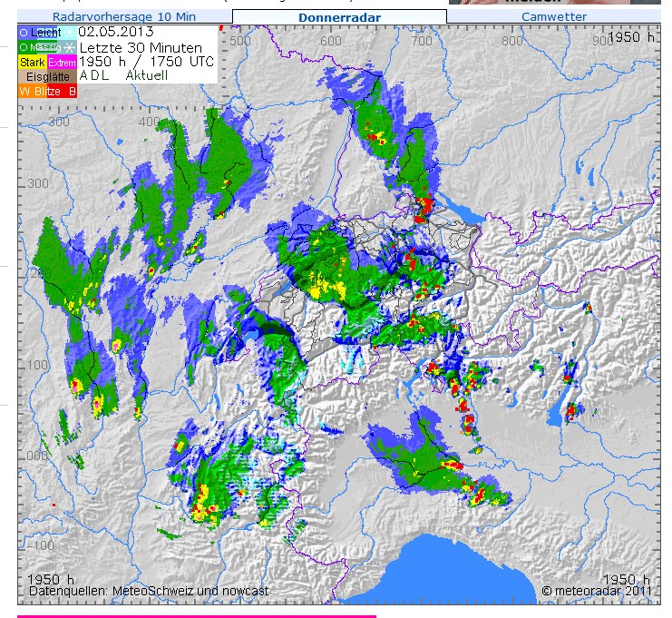Click the 1950 h label at bottom right

(626, 580)
